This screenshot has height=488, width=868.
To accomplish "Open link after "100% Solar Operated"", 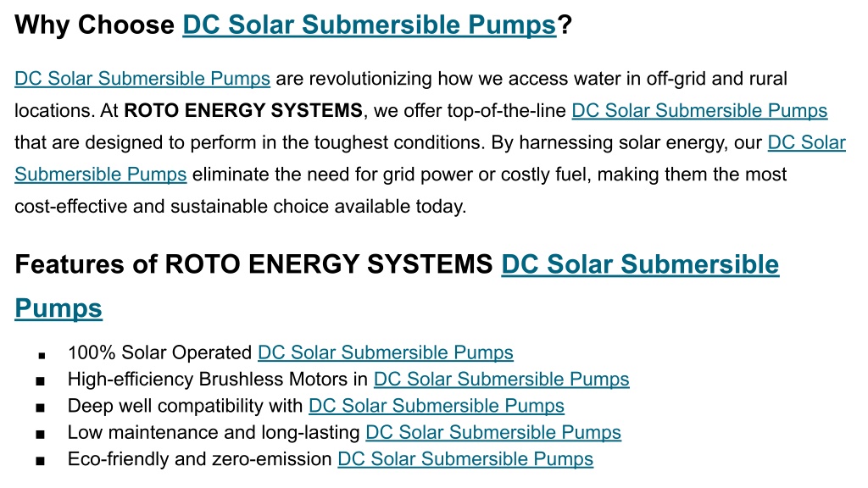I will click(x=386, y=352).
